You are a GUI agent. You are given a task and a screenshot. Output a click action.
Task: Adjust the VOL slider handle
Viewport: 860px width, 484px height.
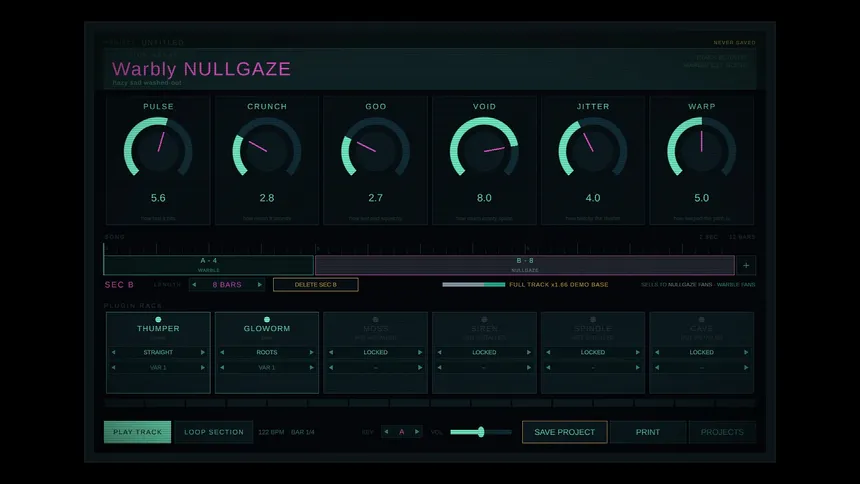click(x=481, y=432)
